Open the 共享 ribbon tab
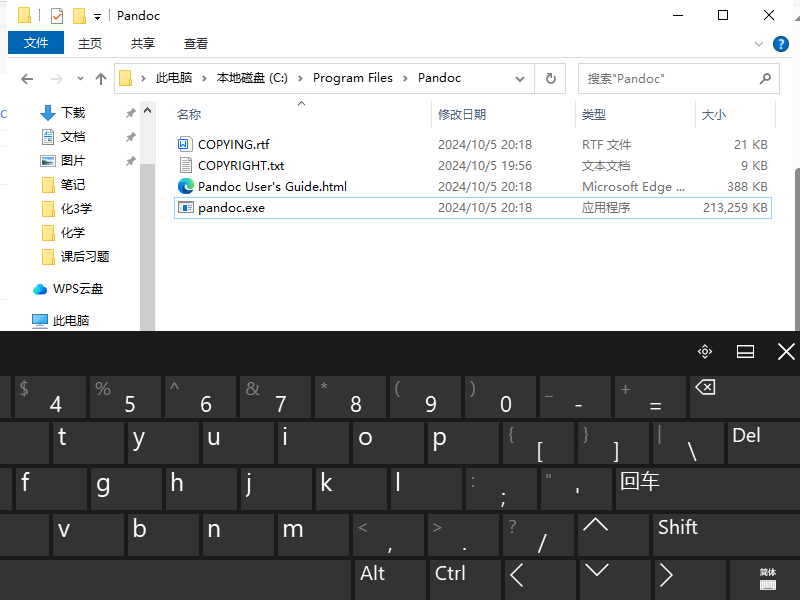 point(143,43)
